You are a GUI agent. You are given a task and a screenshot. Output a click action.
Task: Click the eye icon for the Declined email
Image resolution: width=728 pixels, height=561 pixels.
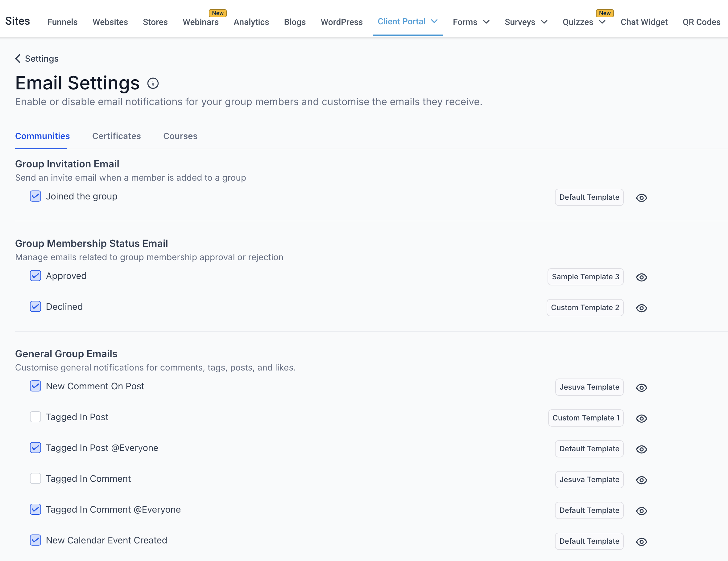pyautogui.click(x=641, y=308)
